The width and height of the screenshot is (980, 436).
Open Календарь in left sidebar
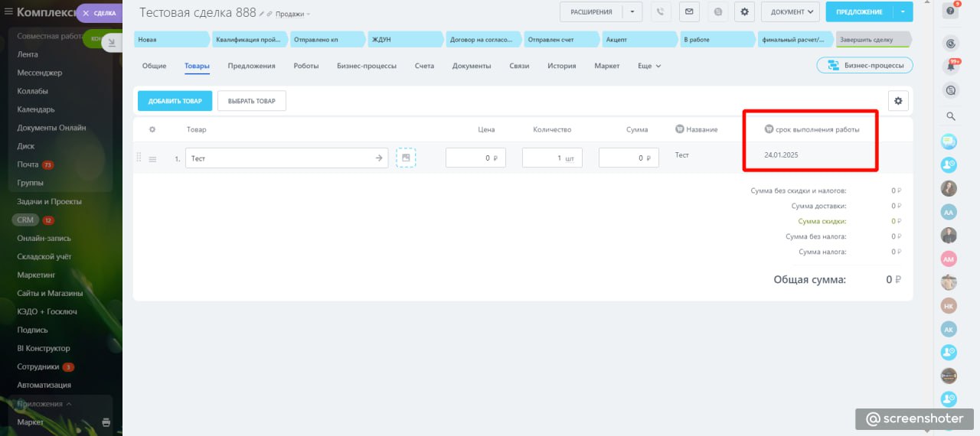click(36, 109)
